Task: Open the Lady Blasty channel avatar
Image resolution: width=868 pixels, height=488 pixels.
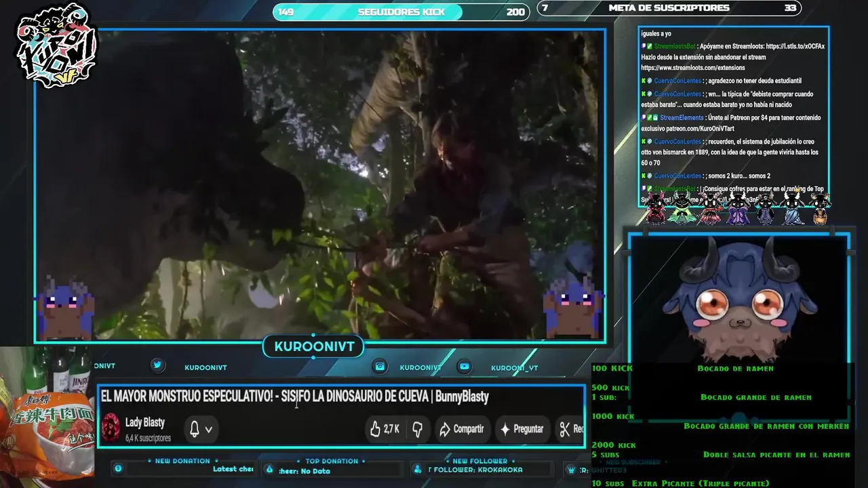Action: 111,428
